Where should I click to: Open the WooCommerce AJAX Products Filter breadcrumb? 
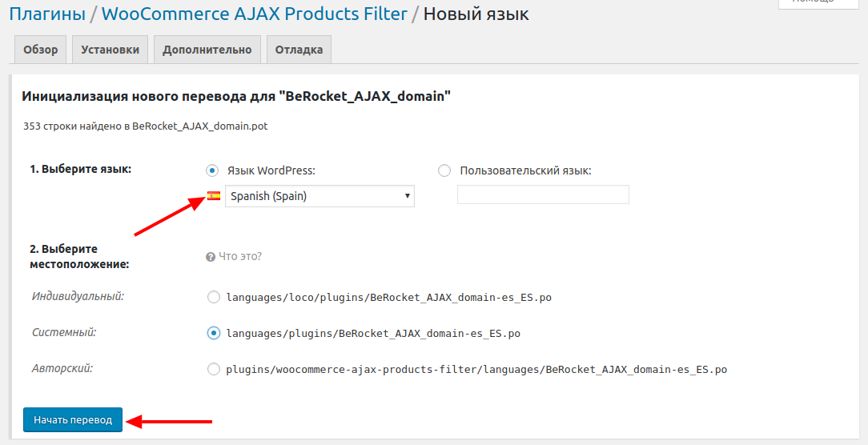click(x=255, y=14)
